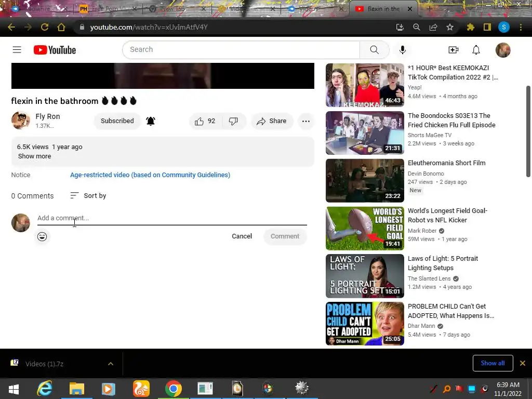Expand the Videos (1).7z download options chevron

[111, 364]
